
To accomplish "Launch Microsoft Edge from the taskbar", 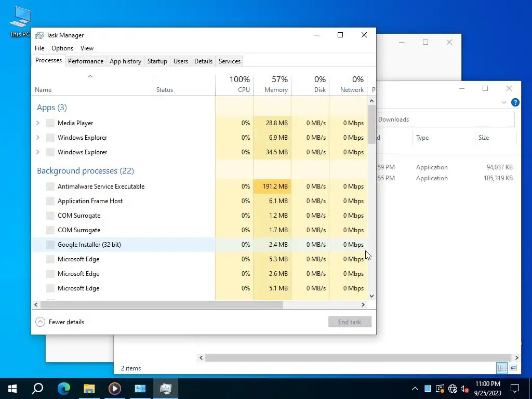I will [63, 389].
